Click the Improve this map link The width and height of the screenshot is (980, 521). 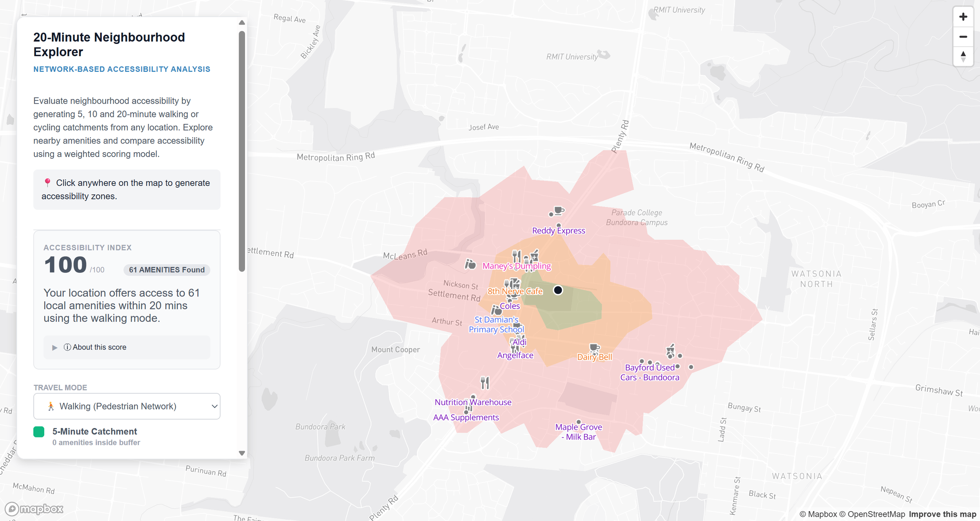[942, 514]
